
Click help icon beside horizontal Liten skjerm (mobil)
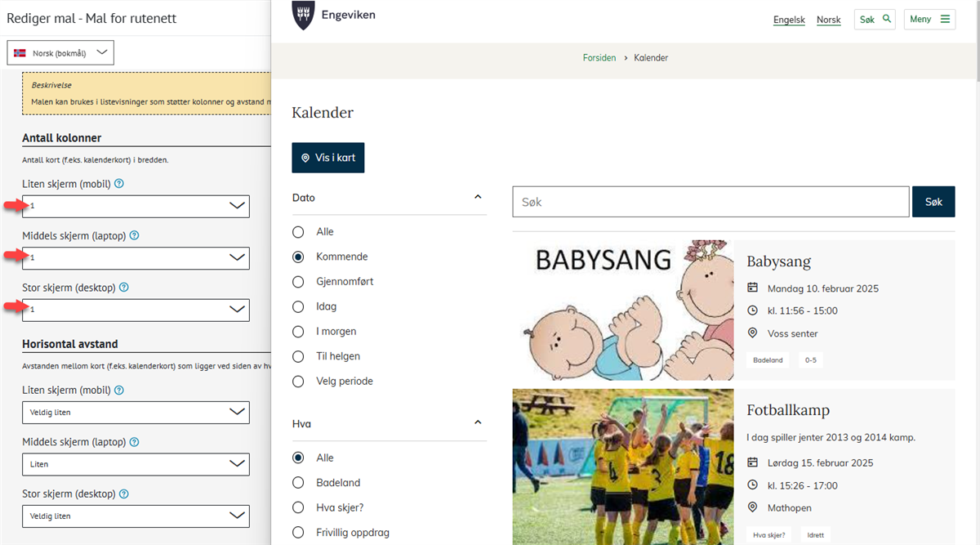[x=119, y=391]
